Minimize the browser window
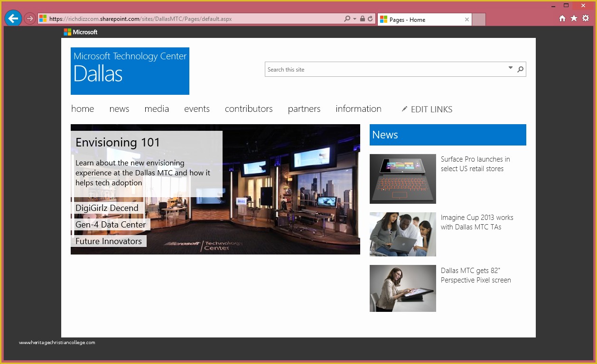Viewport: 597px width, 364px height. 553,6
